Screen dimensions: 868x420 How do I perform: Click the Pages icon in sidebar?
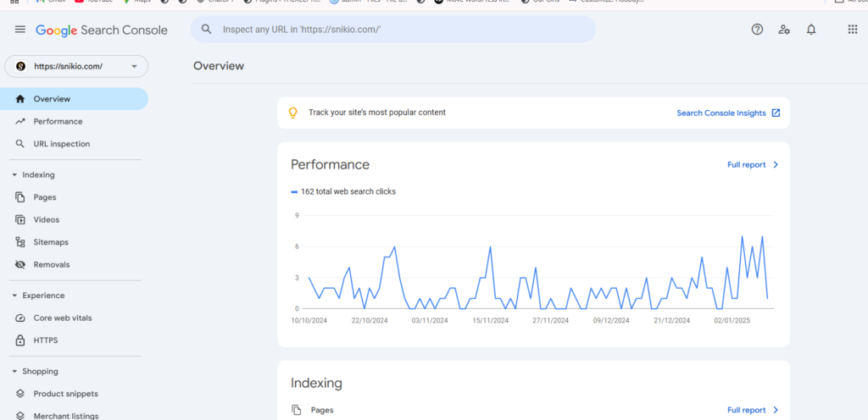tap(20, 197)
